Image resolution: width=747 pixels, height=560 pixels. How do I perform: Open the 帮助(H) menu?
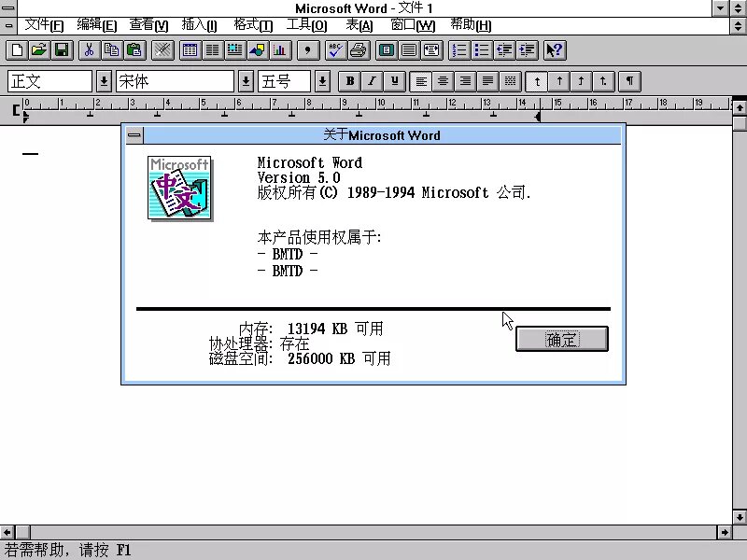click(471, 25)
